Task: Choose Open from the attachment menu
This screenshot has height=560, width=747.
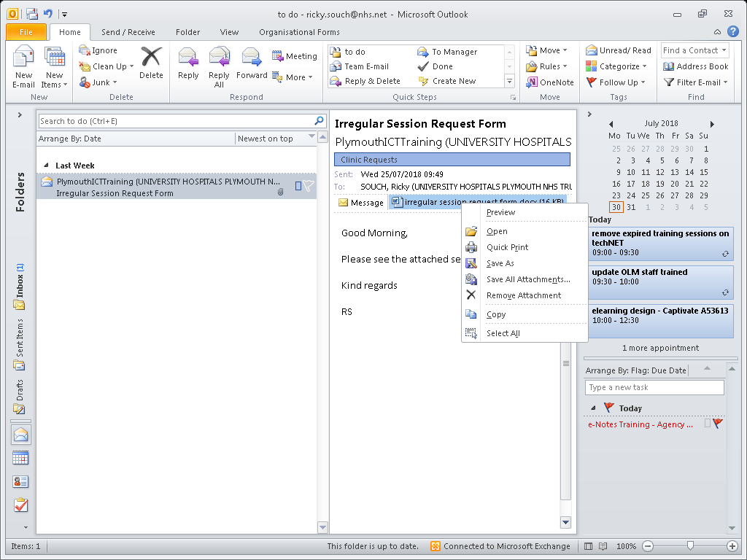Action: click(x=497, y=231)
